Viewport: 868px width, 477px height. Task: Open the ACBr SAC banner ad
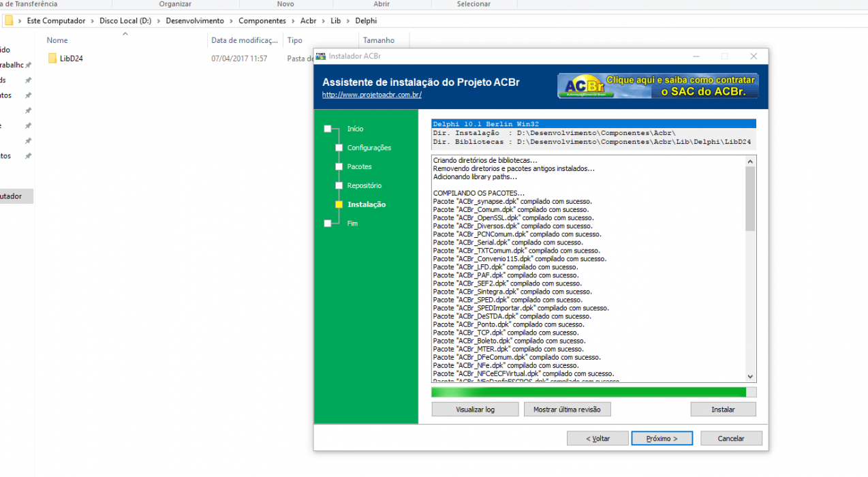tap(658, 86)
